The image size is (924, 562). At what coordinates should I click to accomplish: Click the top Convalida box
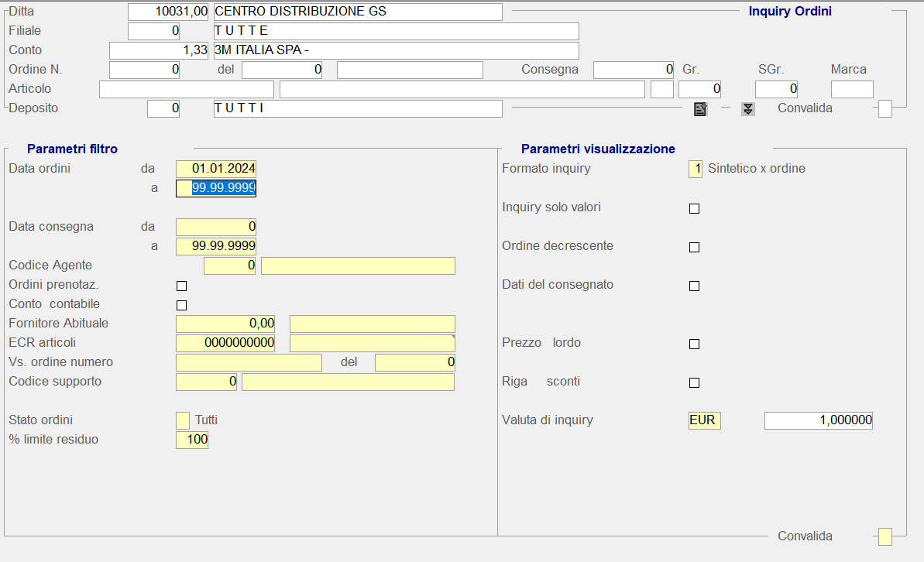884,109
